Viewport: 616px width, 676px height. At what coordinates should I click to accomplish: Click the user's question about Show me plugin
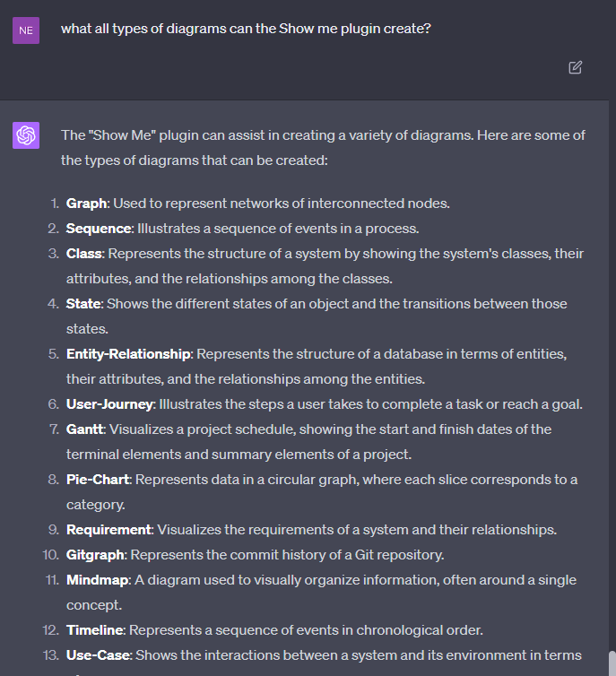click(246, 29)
